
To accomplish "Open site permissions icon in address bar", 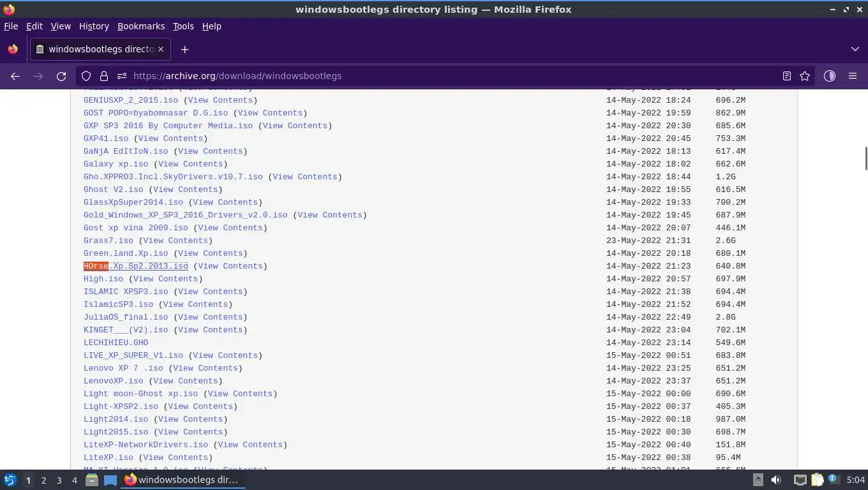I will pyautogui.click(x=121, y=76).
